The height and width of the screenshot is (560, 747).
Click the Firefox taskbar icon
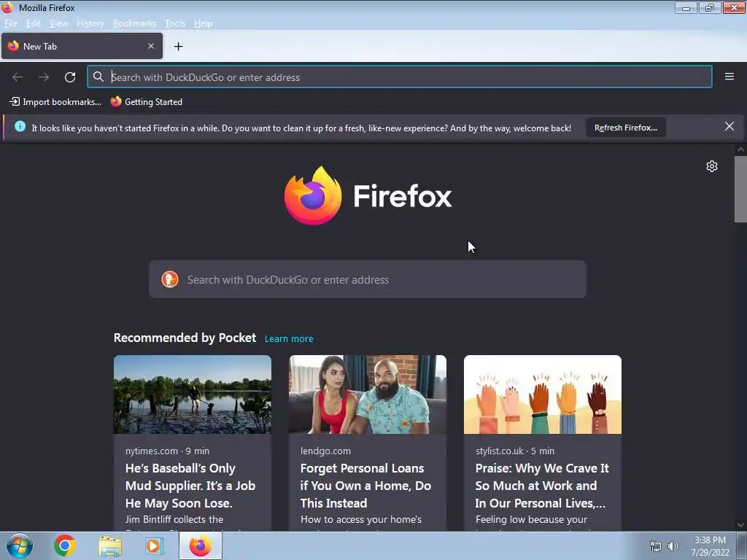pos(201,545)
